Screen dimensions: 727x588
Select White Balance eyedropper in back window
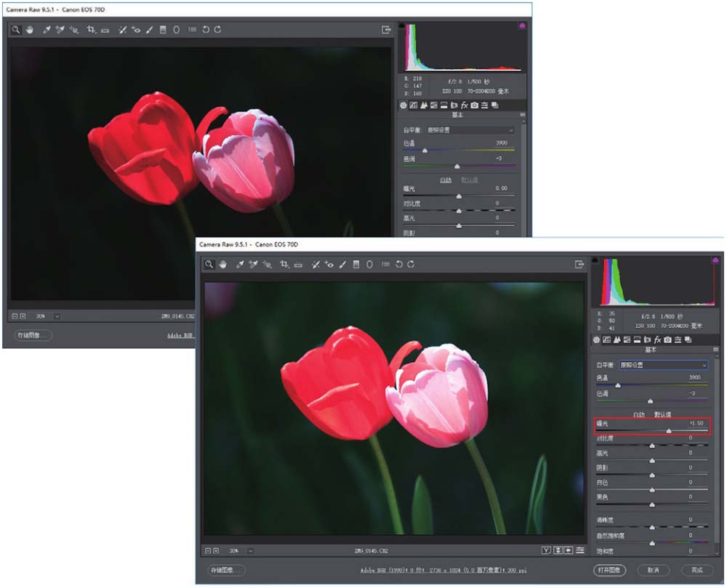(x=46, y=30)
